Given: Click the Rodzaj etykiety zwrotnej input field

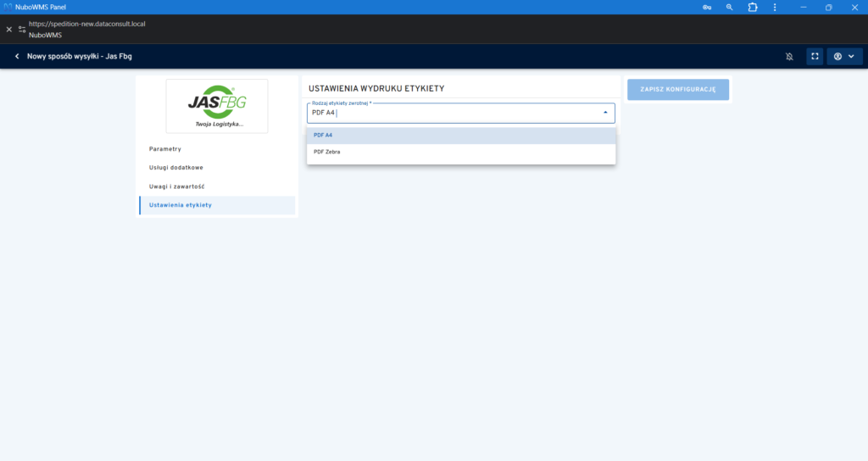Looking at the screenshot, I should 453,113.
